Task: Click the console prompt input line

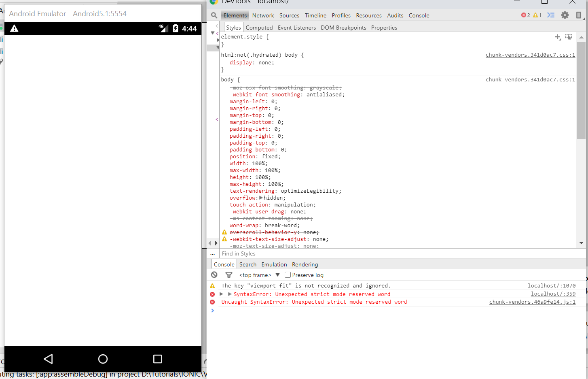Action: (398, 311)
